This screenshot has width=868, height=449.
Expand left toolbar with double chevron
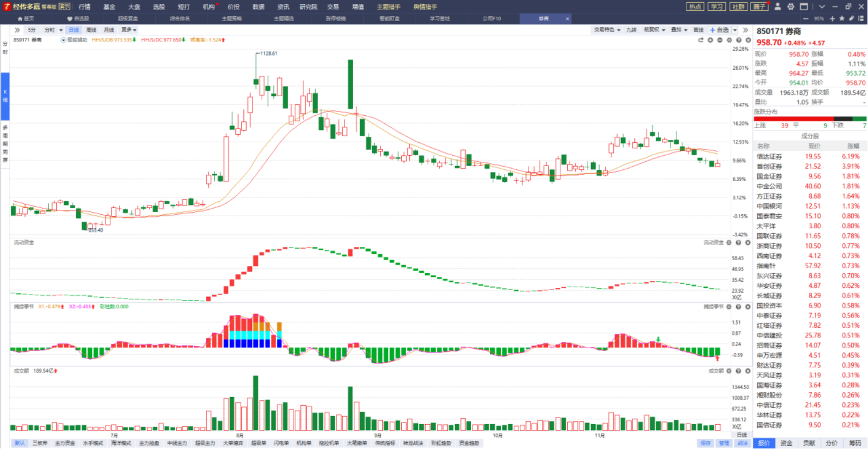pyautogui.click(x=17, y=30)
